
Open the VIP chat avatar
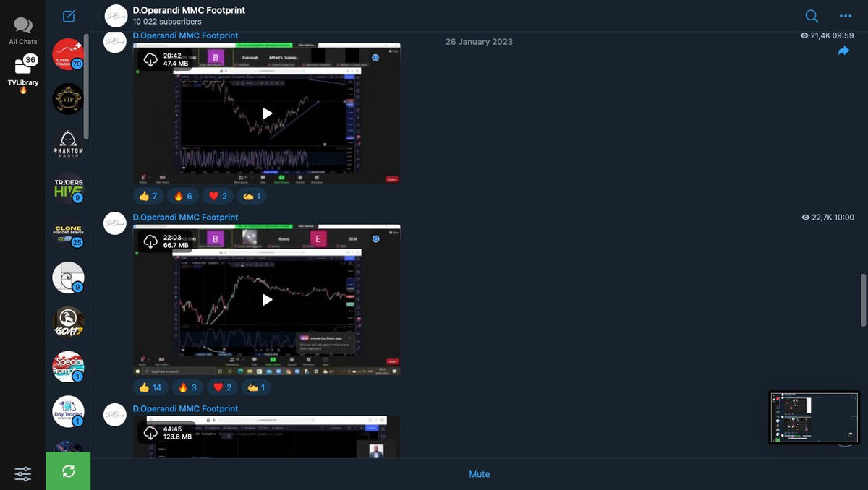pyautogui.click(x=68, y=99)
